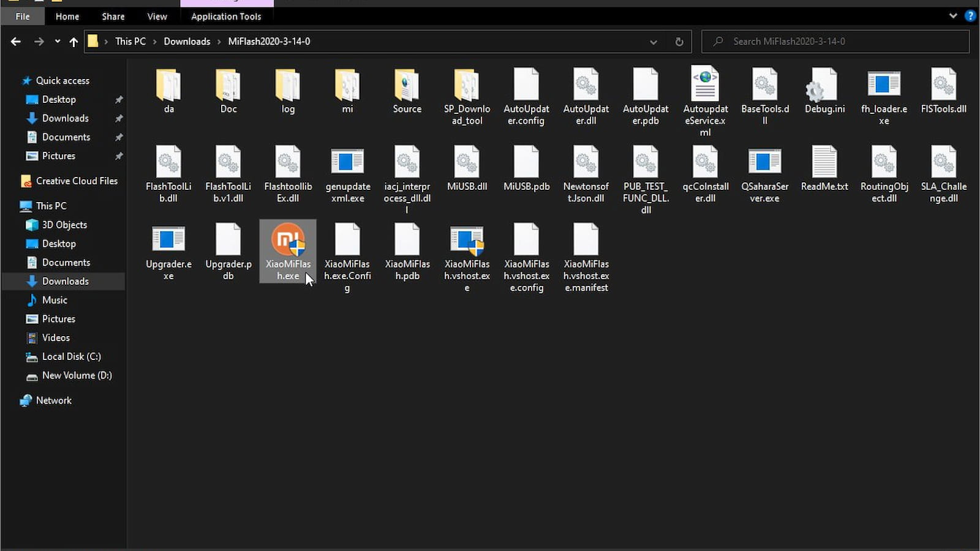Refresh the current folder view
Viewport: 980px width, 551px height.
(679, 42)
